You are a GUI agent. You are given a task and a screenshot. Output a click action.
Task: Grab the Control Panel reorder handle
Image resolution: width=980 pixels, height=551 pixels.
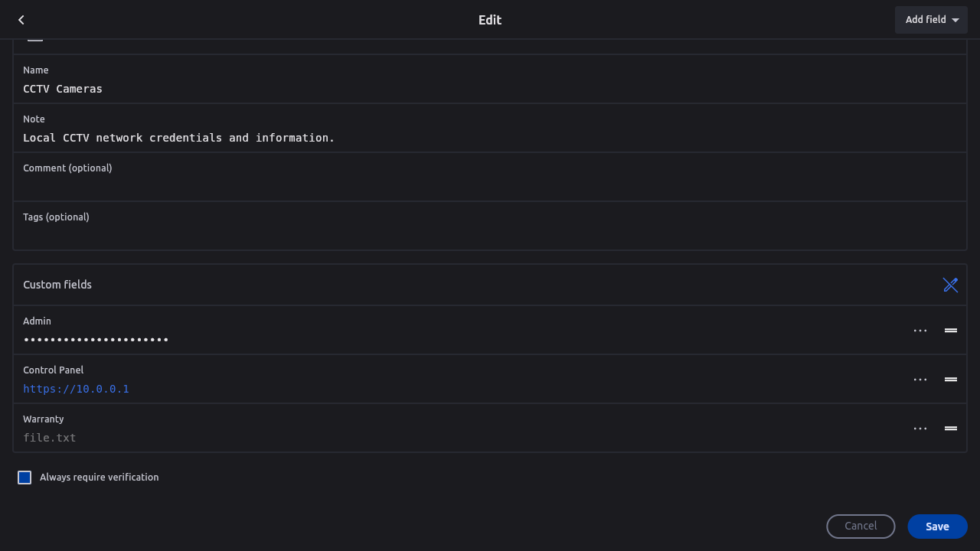pos(951,380)
